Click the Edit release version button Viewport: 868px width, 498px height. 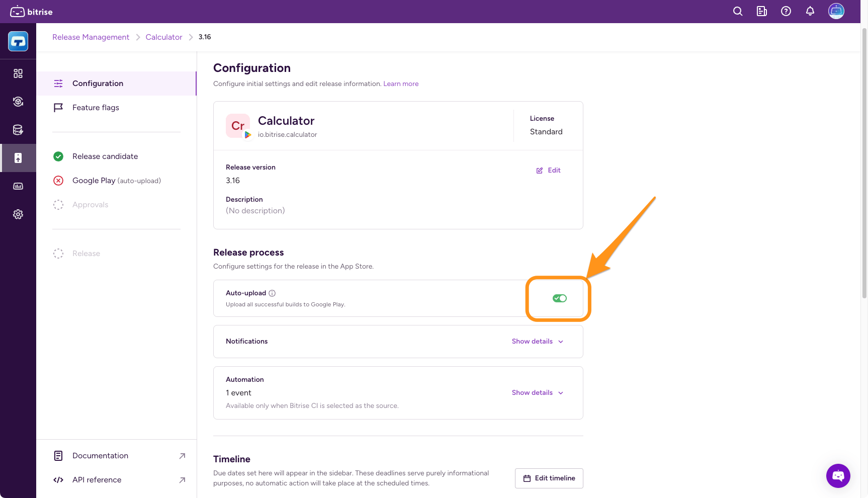coord(549,171)
